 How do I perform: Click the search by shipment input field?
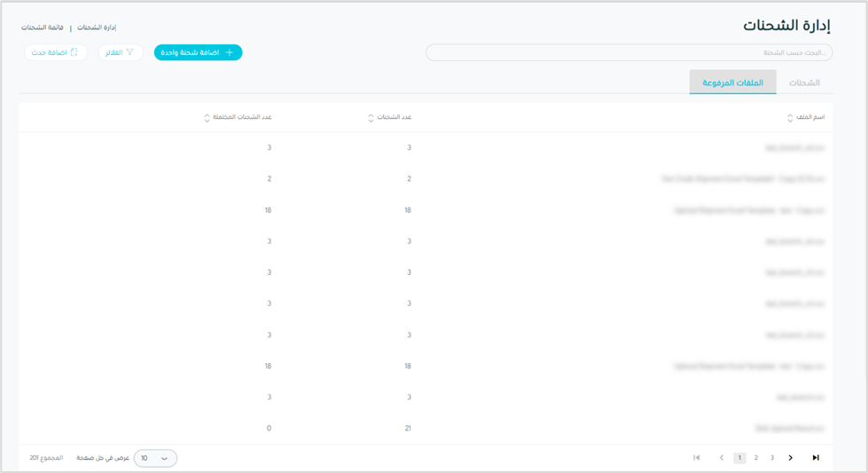click(x=629, y=52)
